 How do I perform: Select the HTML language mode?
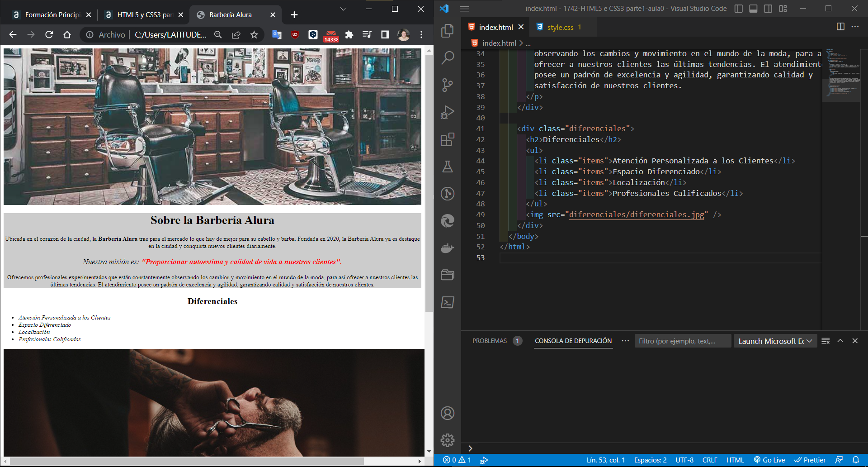coord(735,460)
